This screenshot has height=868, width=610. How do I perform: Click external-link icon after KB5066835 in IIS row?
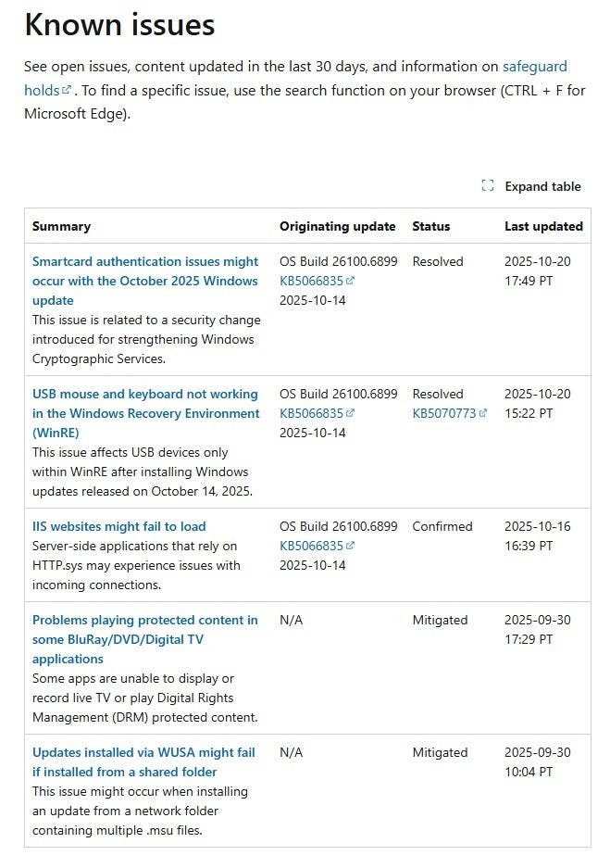(351, 547)
